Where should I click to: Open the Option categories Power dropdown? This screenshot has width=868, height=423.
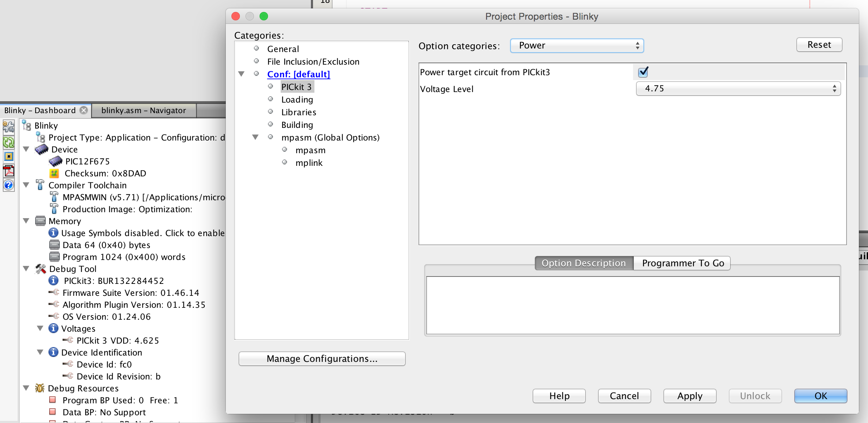pyautogui.click(x=576, y=45)
